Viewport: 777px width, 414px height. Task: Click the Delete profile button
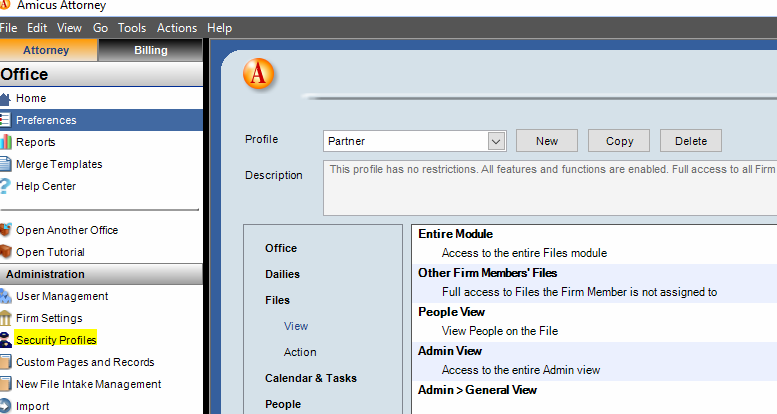point(691,141)
